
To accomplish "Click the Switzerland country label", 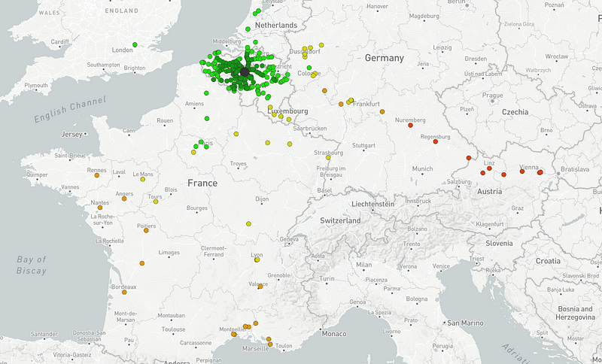I will (339, 220).
